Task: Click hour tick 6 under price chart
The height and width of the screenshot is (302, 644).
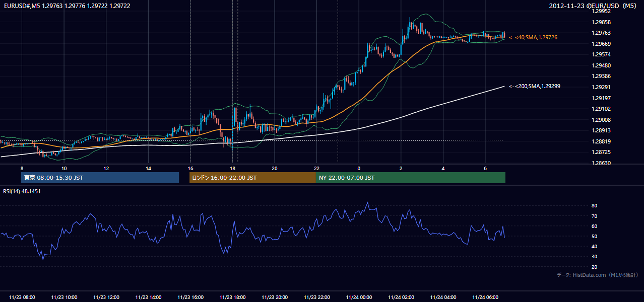Action: coord(485,168)
